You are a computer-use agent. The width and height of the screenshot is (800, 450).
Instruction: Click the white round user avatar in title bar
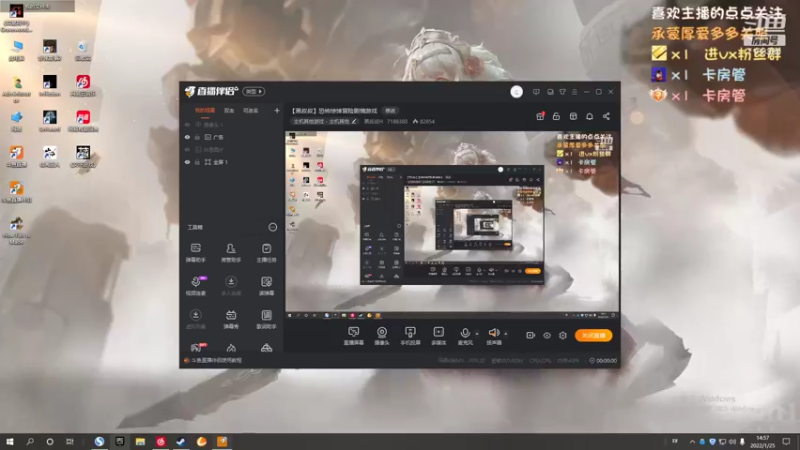click(516, 92)
